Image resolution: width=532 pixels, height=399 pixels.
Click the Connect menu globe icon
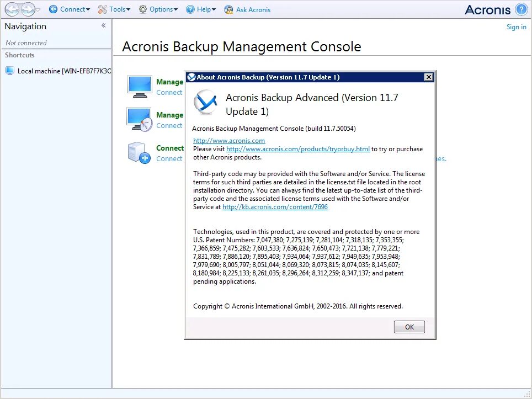(x=54, y=9)
